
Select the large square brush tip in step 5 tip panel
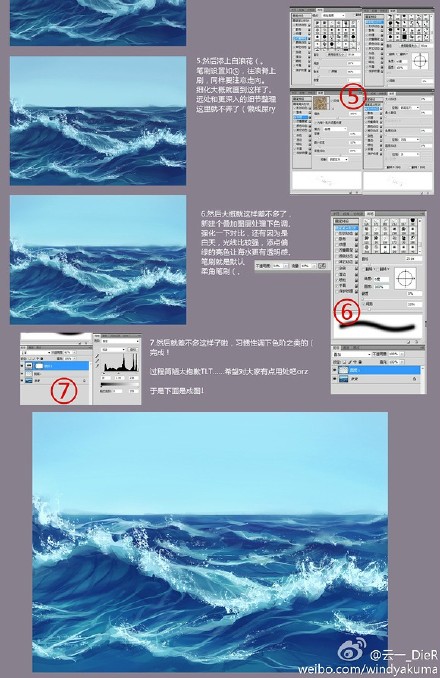pyautogui.click(x=404, y=37)
